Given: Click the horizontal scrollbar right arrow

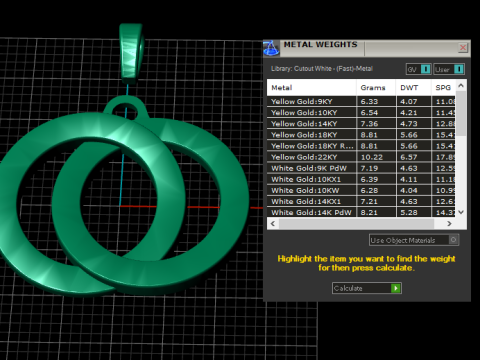Looking at the screenshot, I should point(449,223).
